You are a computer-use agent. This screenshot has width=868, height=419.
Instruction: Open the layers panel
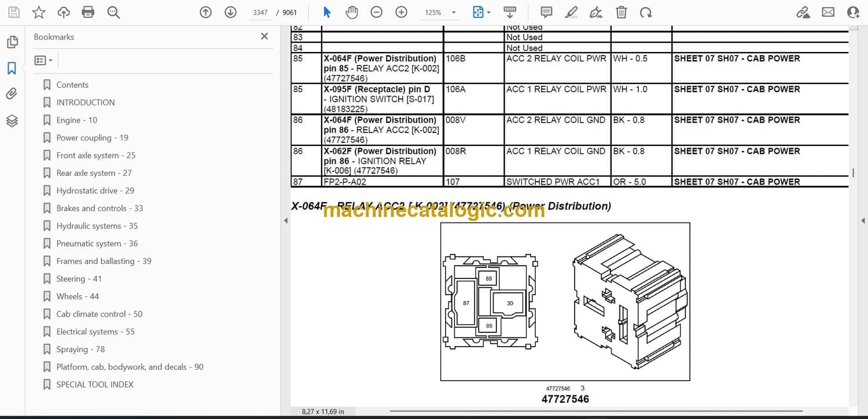tap(12, 120)
